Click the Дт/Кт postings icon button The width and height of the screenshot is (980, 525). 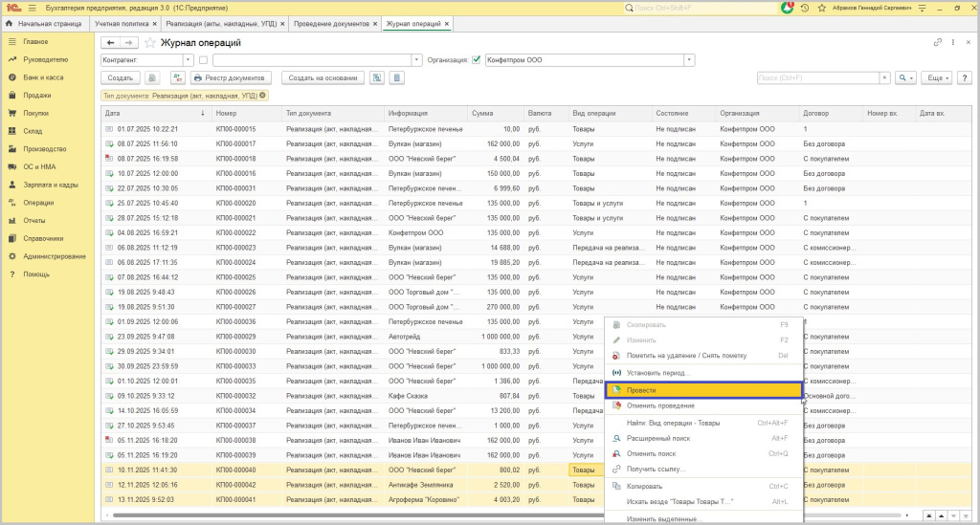(x=177, y=78)
